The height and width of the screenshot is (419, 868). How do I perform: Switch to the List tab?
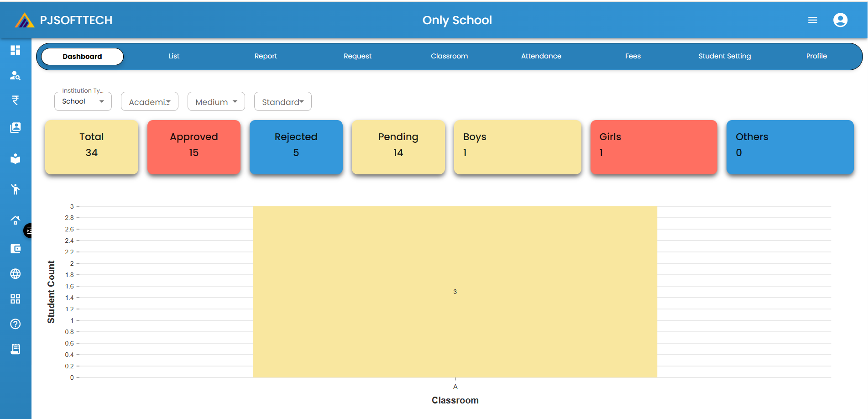click(174, 56)
